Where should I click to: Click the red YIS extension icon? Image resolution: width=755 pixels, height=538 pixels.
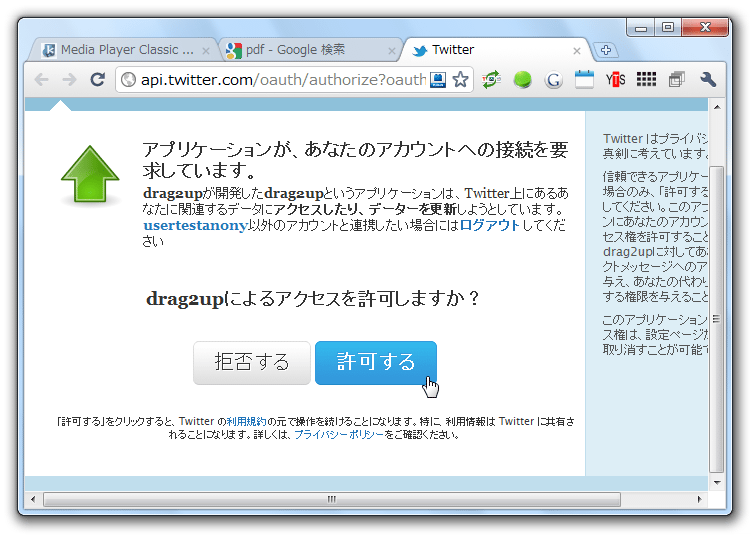coord(615,79)
